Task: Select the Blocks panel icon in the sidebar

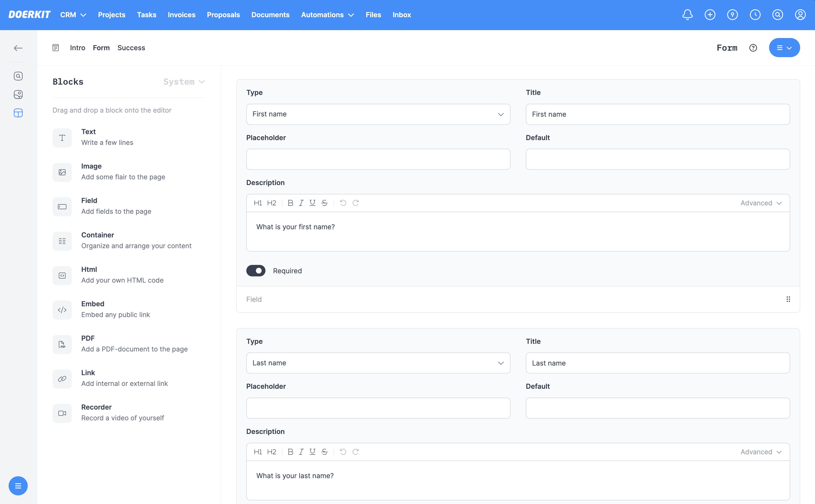Action: (18, 113)
